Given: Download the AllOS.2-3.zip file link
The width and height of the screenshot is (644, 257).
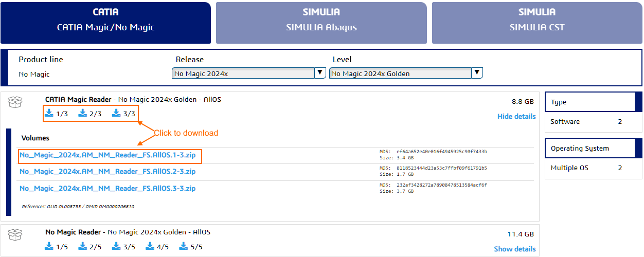Looking at the screenshot, I should [108, 172].
